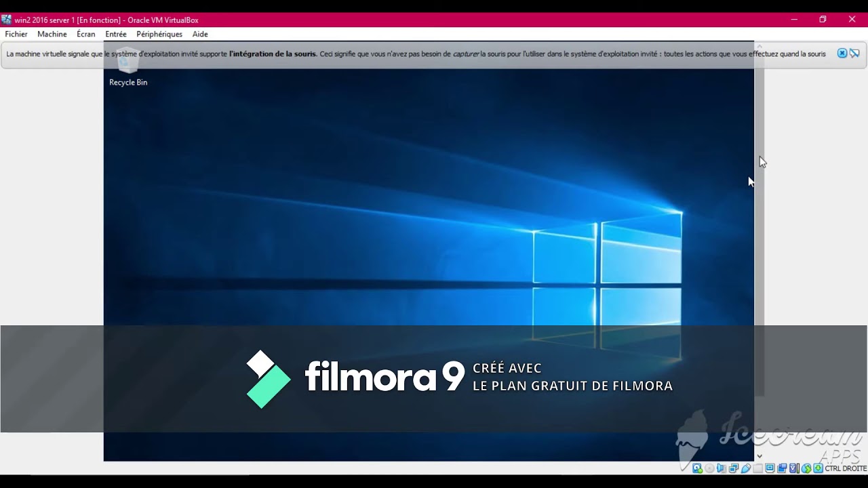Click the shared folders status icon

coord(757,468)
